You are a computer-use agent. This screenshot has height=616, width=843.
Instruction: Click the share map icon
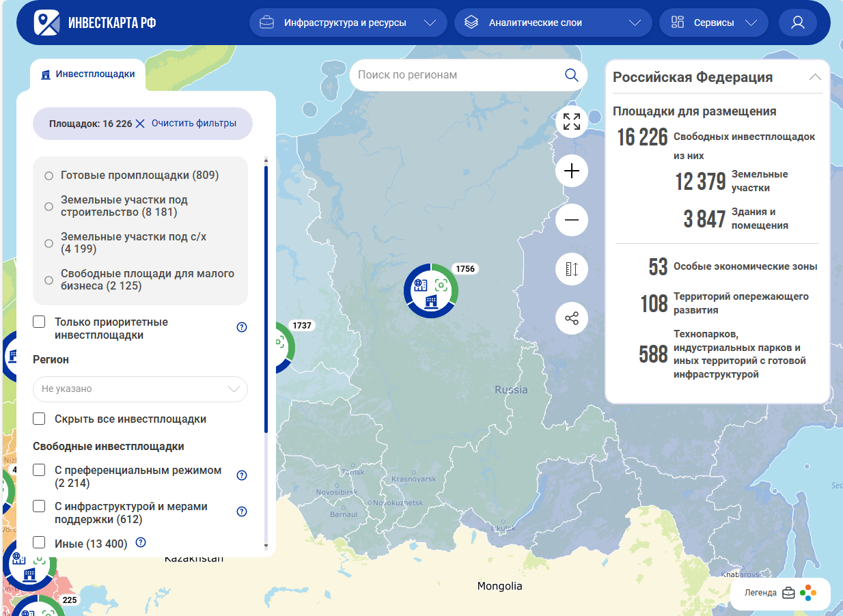pos(572,318)
